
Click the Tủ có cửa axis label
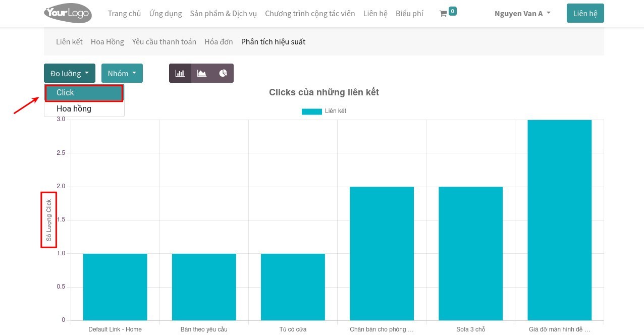click(x=293, y=329)
